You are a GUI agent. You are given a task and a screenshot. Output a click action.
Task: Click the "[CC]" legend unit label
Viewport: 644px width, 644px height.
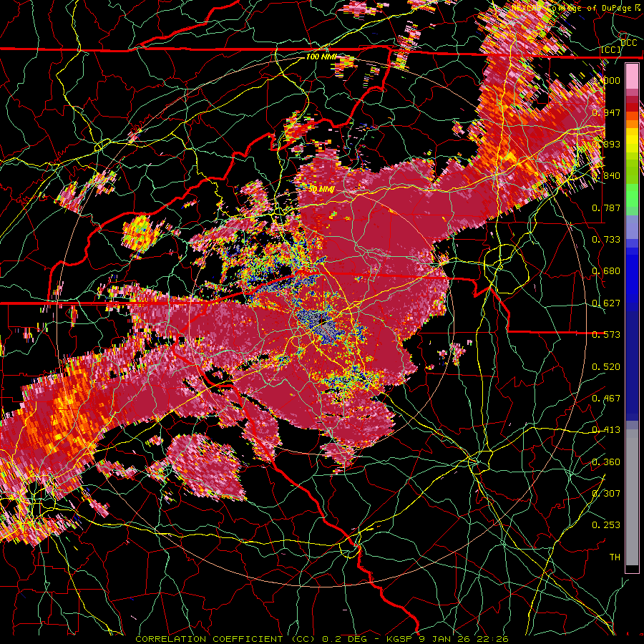pyautogui.click(x=611, y=49)
